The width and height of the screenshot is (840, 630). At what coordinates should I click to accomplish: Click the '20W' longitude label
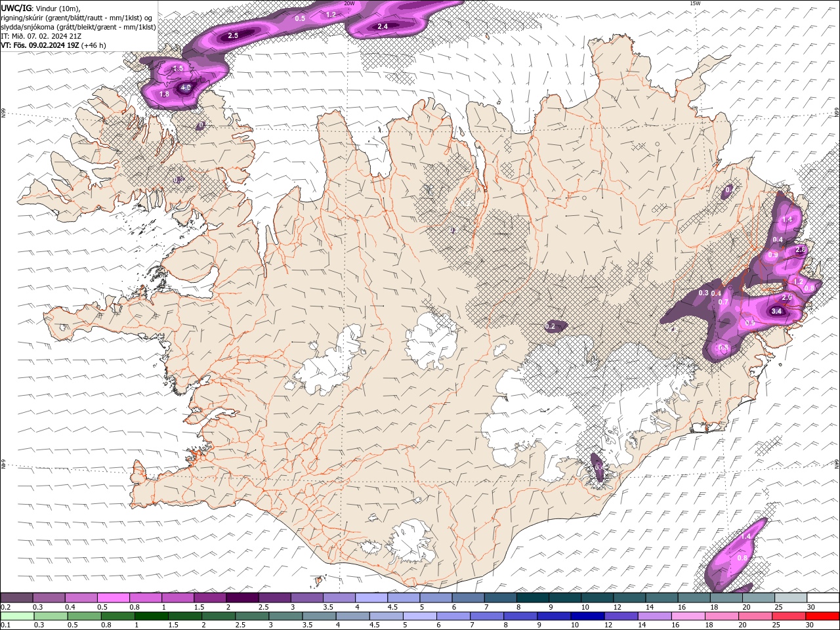coord(349,3)
